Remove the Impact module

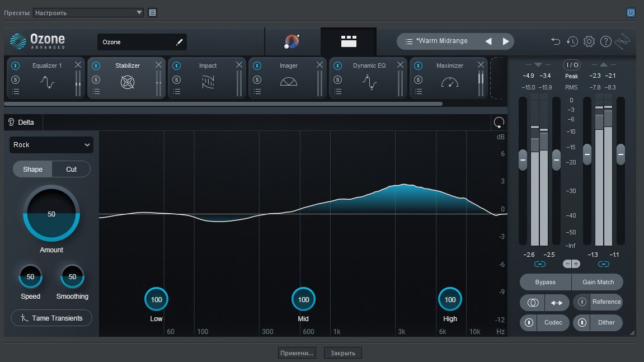(239, 65)
